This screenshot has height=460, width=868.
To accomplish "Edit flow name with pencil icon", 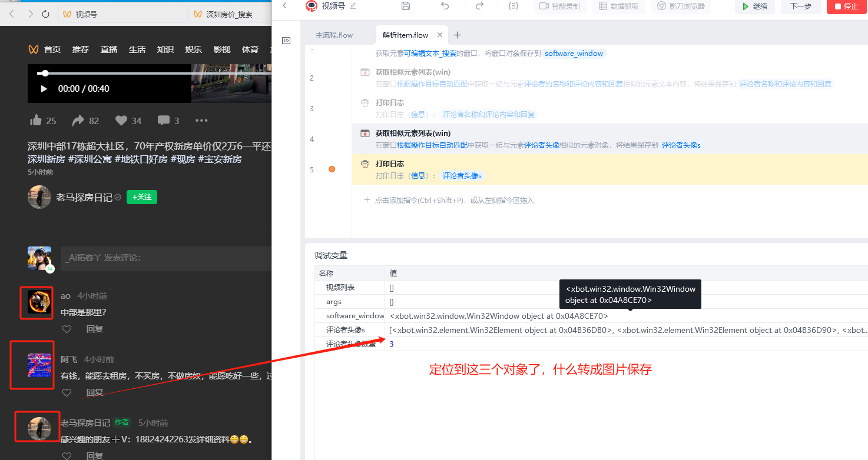I will tap(353, 6).
